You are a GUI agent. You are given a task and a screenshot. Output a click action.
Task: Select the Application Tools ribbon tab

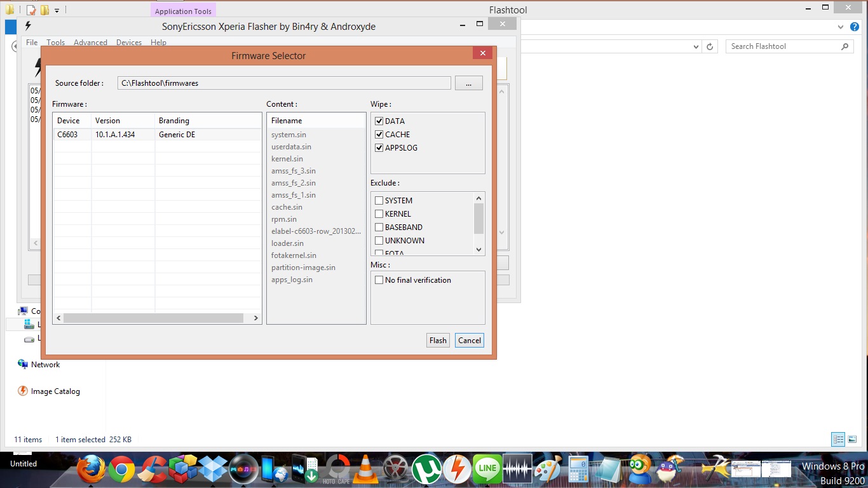click(183, 11)
